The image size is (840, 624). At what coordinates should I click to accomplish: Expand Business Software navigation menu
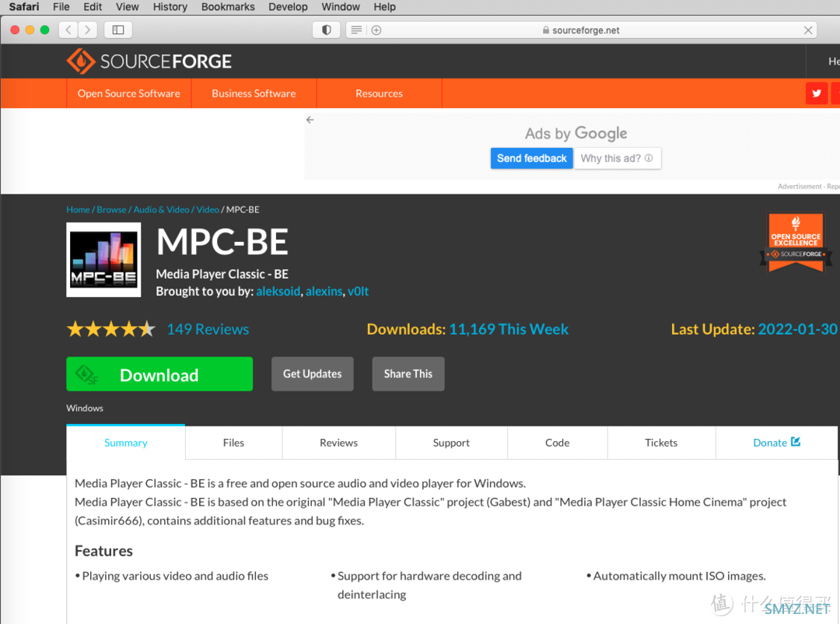(x=254, y=93)
